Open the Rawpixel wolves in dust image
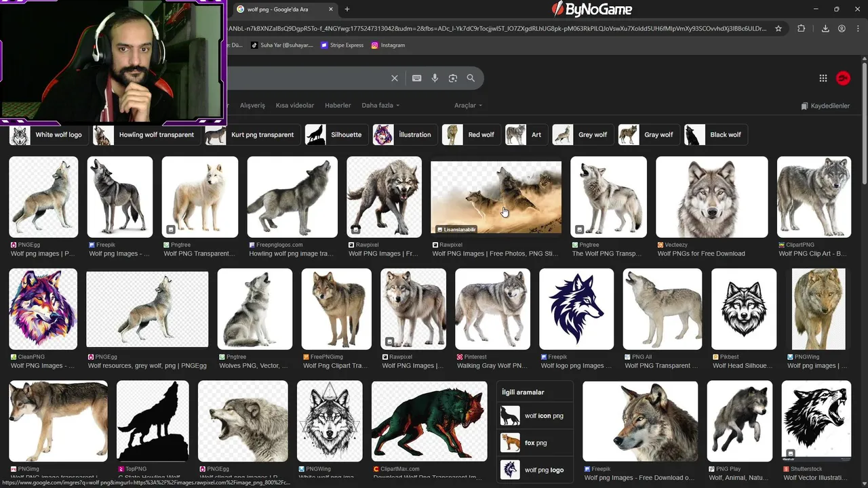This screenshot has width=868, height=488. 496,198
